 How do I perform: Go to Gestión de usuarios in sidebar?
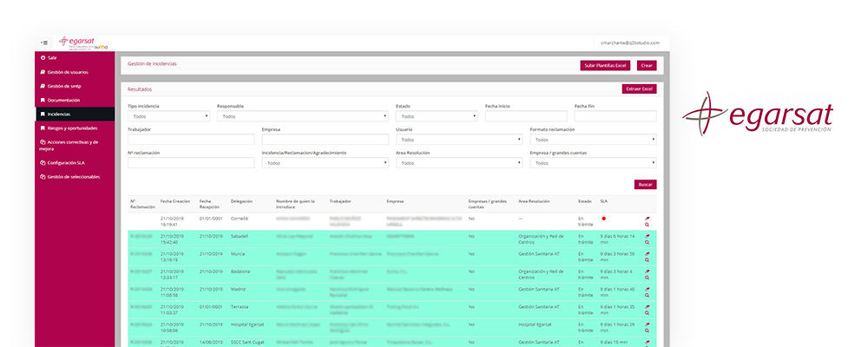coord(68,72)
